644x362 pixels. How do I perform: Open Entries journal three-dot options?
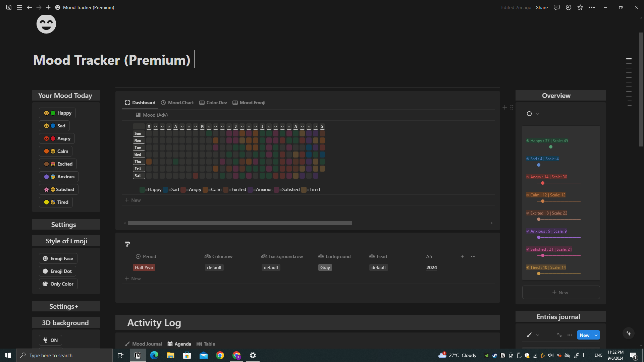click(x=570, y=335)
